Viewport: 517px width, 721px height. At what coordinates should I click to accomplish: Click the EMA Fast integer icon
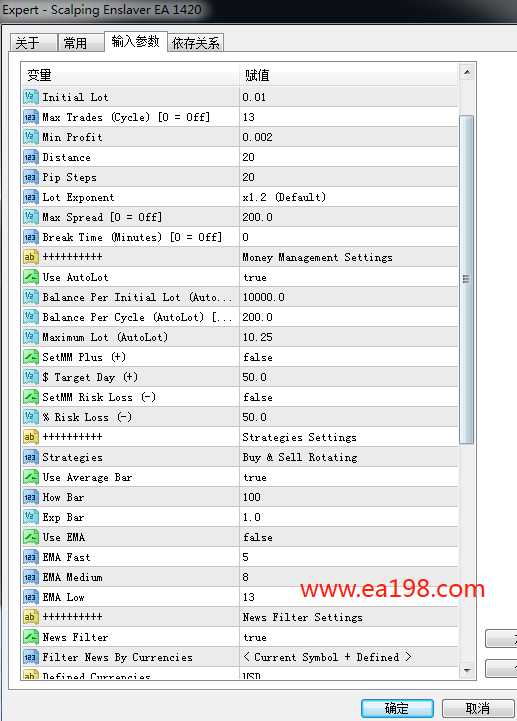pos(30,557)
